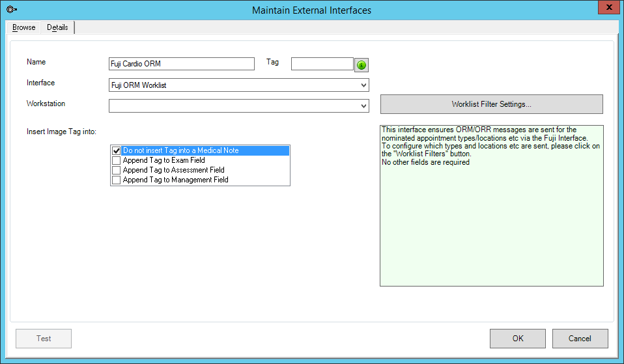Viewport: 624px width, 364px height.
Task: Confirm with the OK button
Action: (x=518, y=339)
